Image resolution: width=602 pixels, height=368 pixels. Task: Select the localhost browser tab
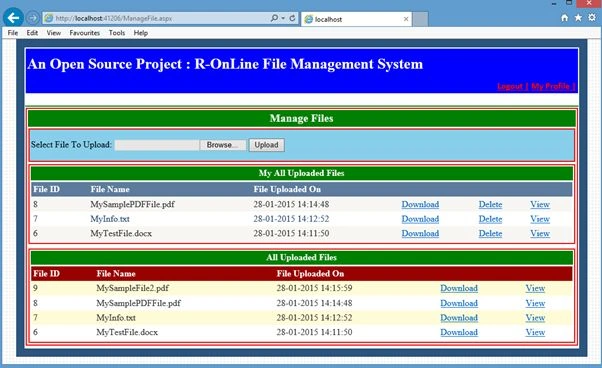tap(357, 19)
